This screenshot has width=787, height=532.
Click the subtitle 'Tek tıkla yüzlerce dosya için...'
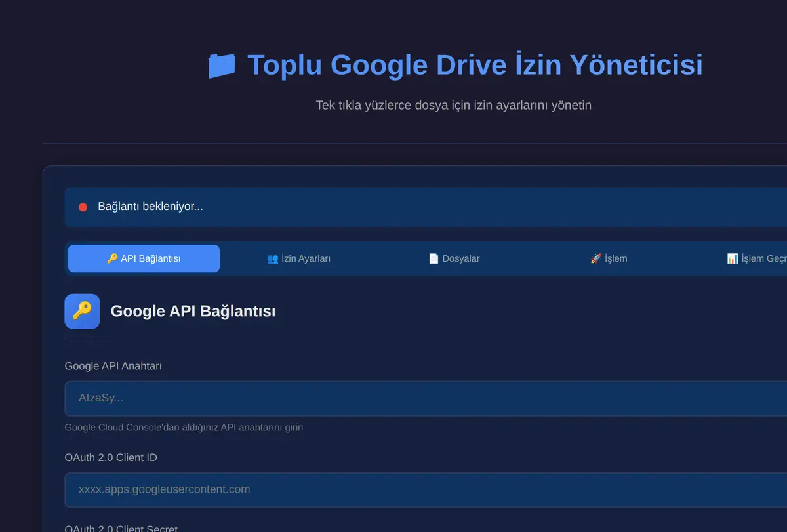[x=454, y=105]
